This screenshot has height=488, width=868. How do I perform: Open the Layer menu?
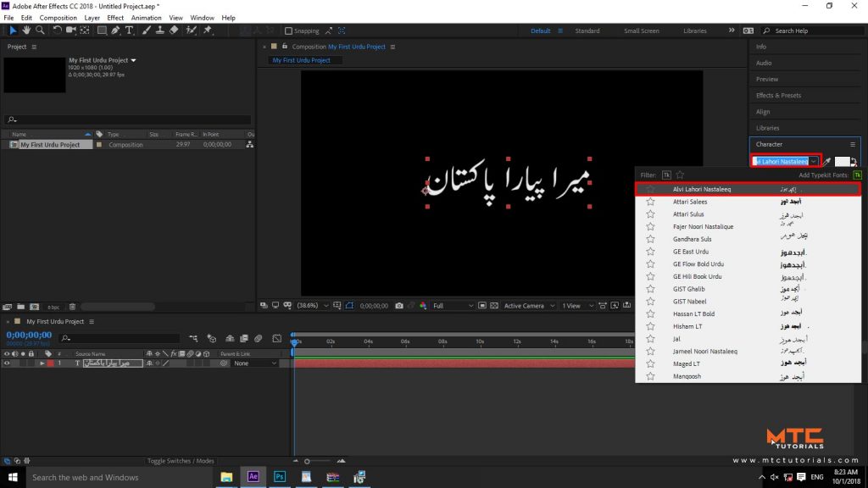click(92, 18)
